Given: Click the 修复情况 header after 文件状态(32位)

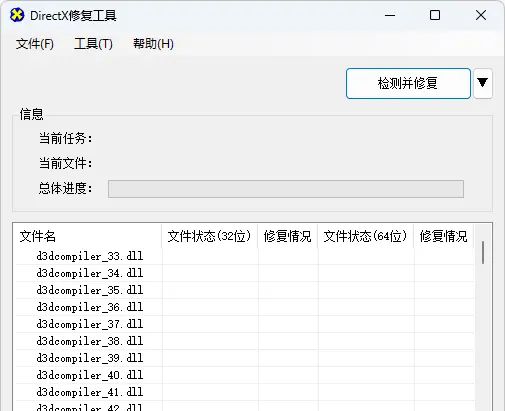Looking at the screenshot, I should pos(288,236).
